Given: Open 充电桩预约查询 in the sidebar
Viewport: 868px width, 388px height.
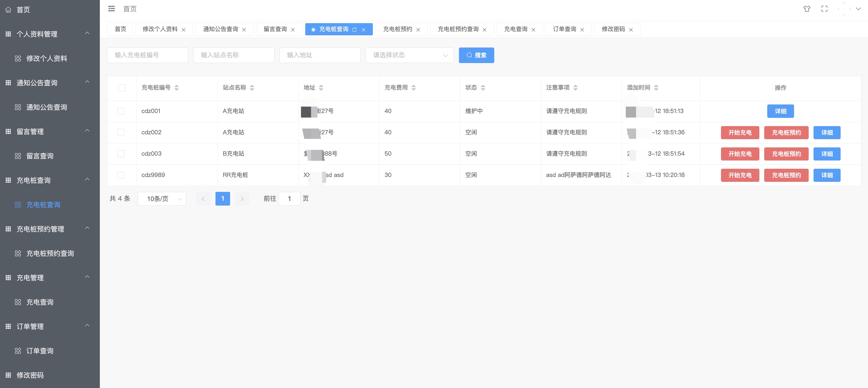Looking at the screenshot, I should click(x=50, y=253).
